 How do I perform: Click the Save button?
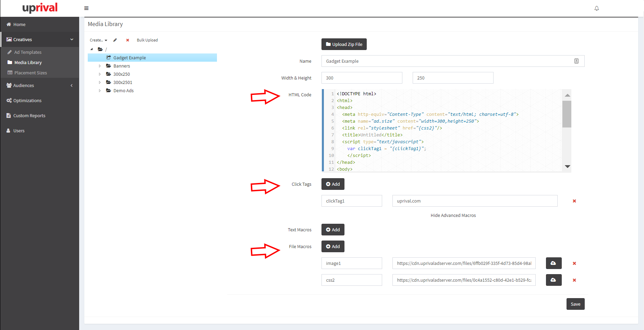[x=575, y=304]
